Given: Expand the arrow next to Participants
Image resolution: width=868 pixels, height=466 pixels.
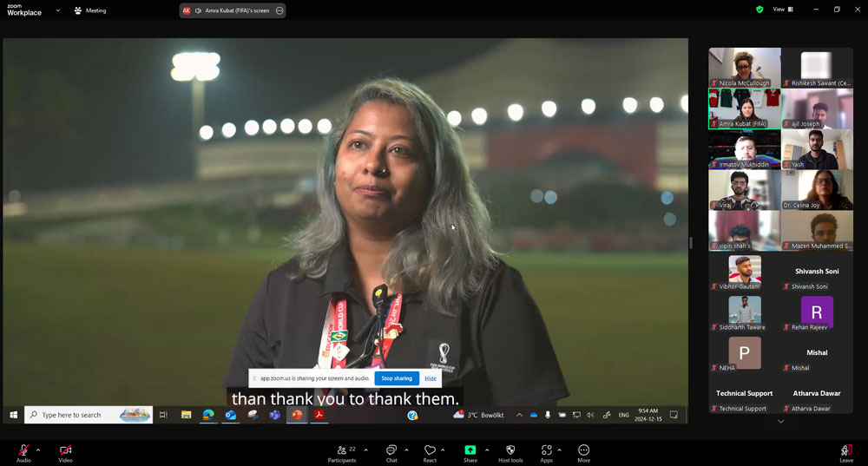Looking at the screenshot, I should click(x=365, y=450).
